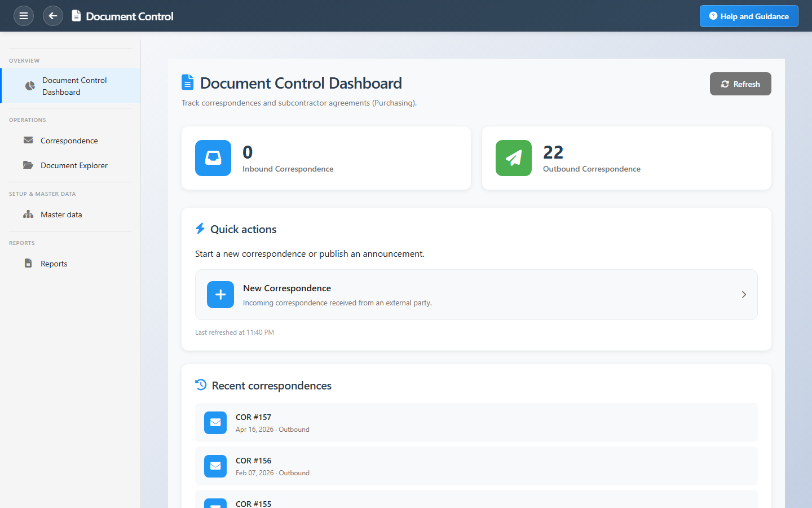Click the Quick actions heading
The width and height of the screenshot is (812, 508).
click(x=244, y=229)
